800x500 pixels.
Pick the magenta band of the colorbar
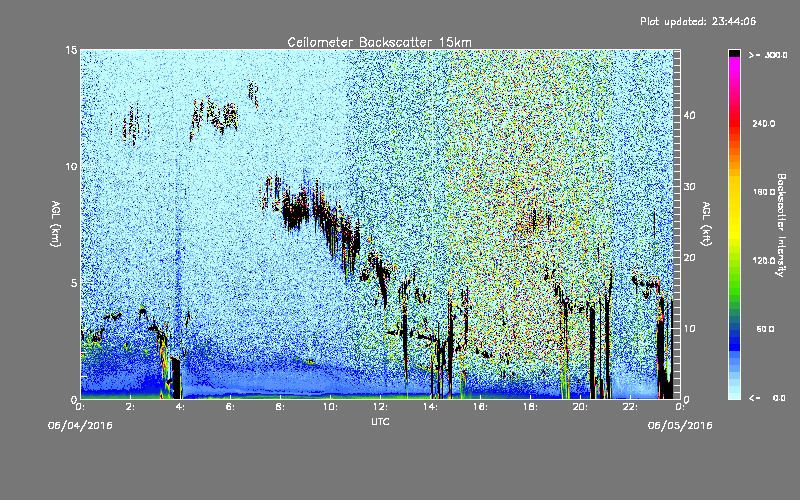pos(734,63)
